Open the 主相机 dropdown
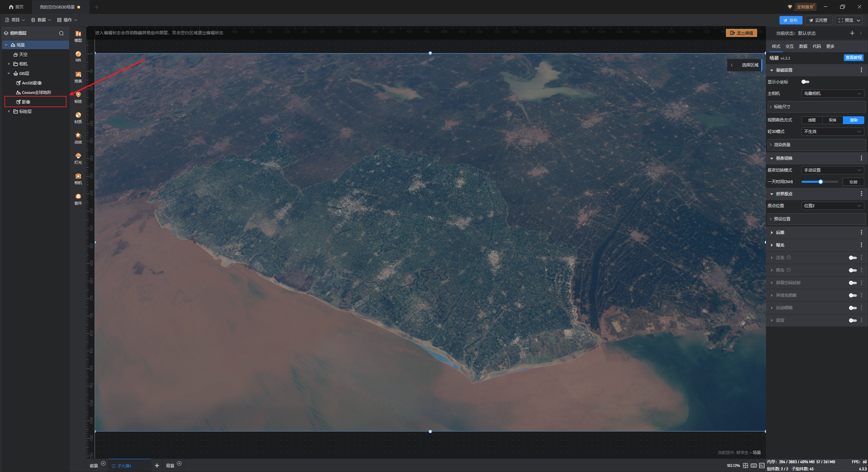This screenshot has height=472, width=868. [832, 94]
